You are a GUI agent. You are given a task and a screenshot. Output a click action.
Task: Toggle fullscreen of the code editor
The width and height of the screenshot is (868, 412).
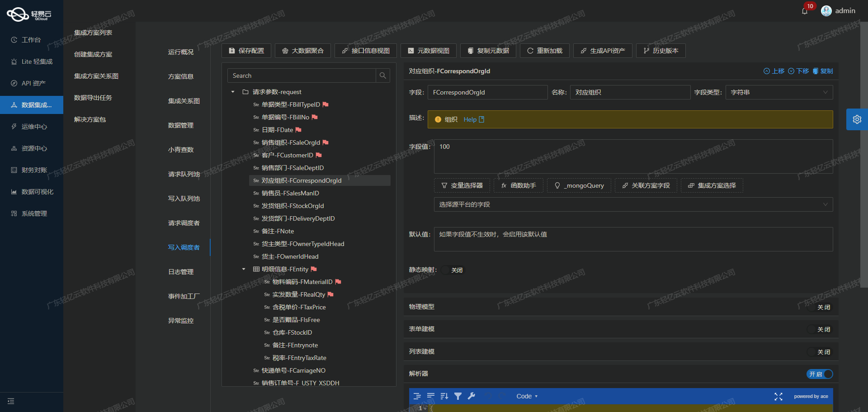[x=778, y=397]
